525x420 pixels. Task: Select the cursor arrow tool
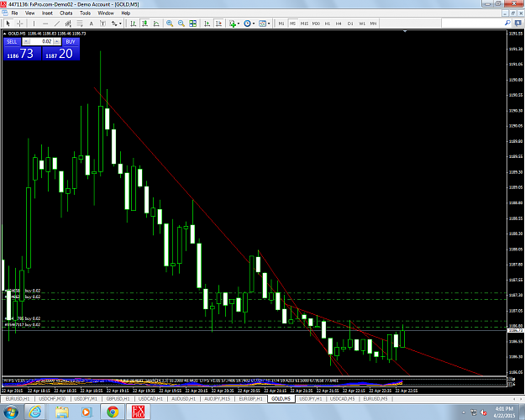click(8, 24)
